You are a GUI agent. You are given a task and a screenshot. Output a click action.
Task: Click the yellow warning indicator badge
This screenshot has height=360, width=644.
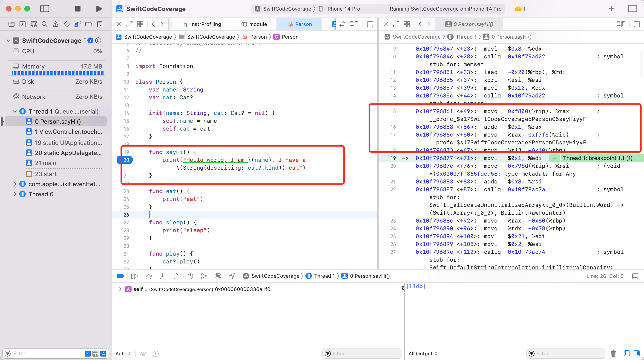point(520,9)
